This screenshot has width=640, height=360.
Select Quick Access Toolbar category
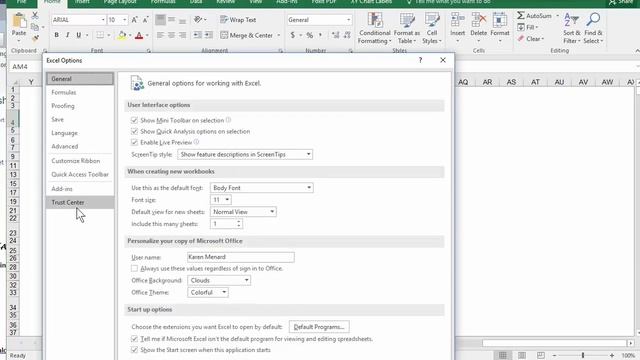coord(80,174)
